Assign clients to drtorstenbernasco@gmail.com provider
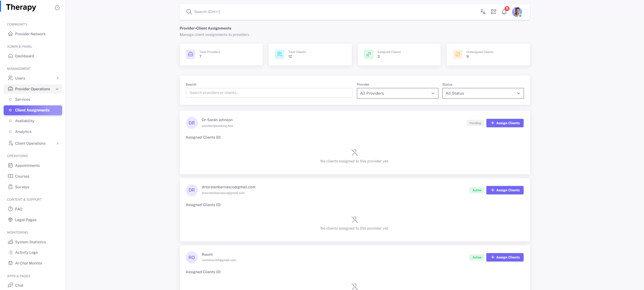 point(505,190)
